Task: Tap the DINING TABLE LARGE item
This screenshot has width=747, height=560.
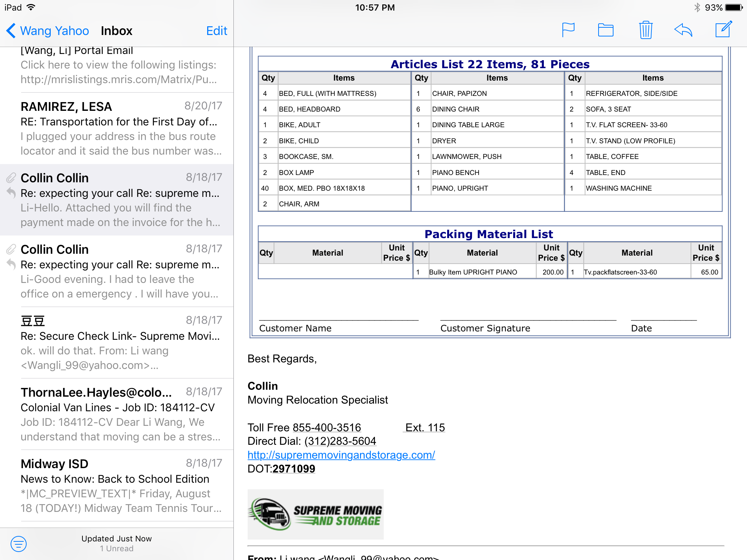Action: [x=468, y=125]
